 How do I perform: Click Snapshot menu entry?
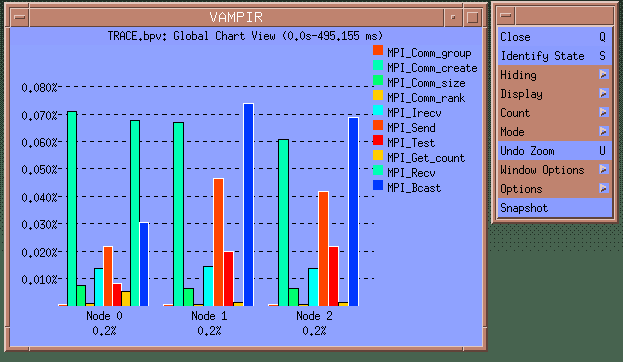(x=555, y=208)
